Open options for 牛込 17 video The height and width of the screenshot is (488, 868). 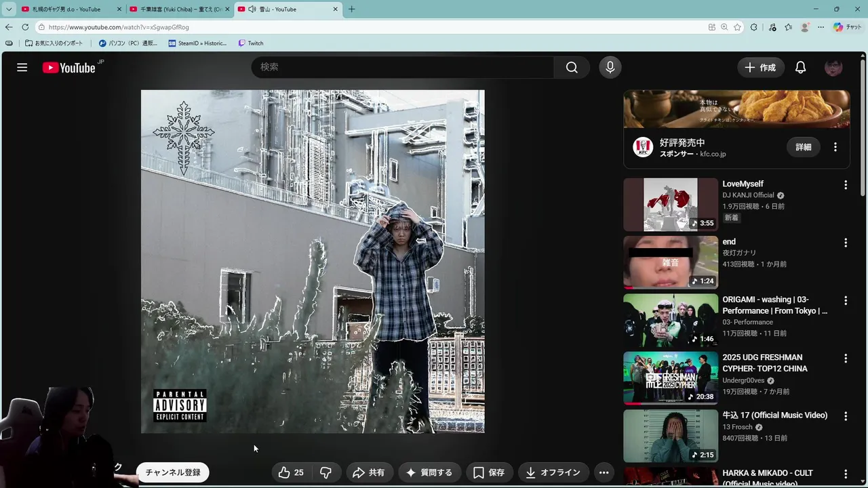[x=845, y=416]
